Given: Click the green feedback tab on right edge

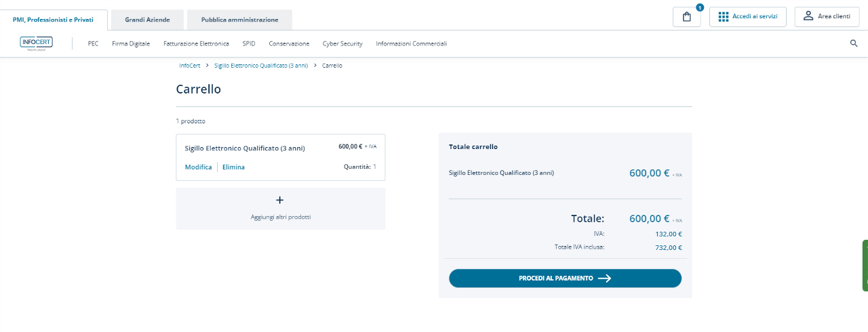Looking at the screenshot, I should coord(865,265).
